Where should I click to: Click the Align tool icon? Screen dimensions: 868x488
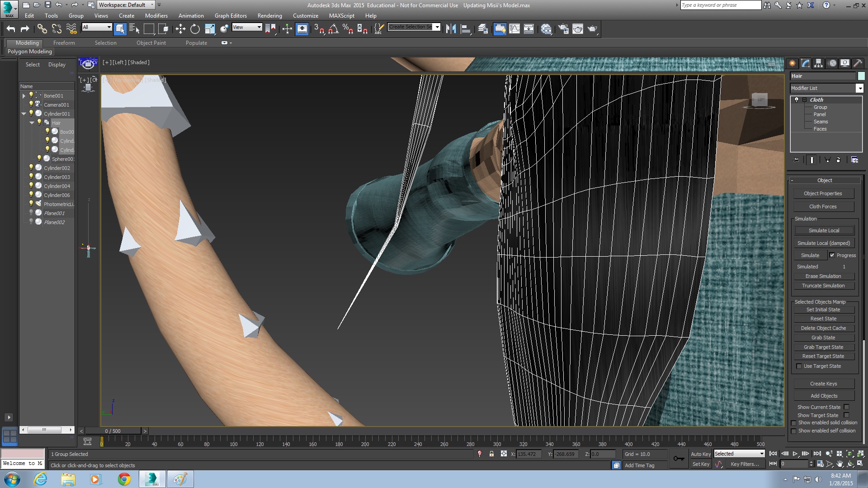pos(466,29)
